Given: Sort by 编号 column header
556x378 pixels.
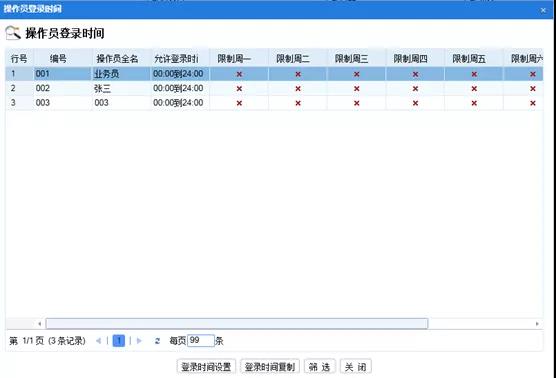Looking at the screenshot, I should pyautogui.click(x=58, y=59).
